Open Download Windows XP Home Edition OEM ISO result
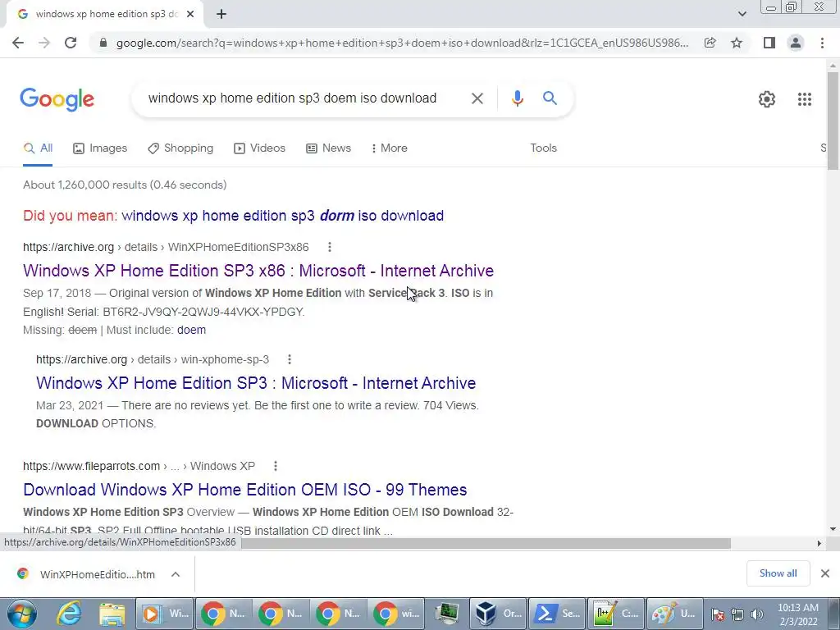This screenshot has width=840, height=630. (244, 490)
